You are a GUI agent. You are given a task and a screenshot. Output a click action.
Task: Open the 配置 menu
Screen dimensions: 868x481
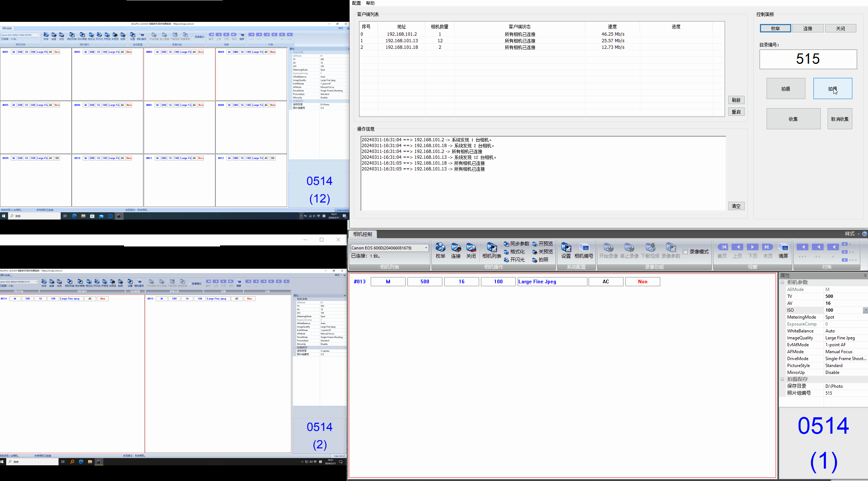357,3
